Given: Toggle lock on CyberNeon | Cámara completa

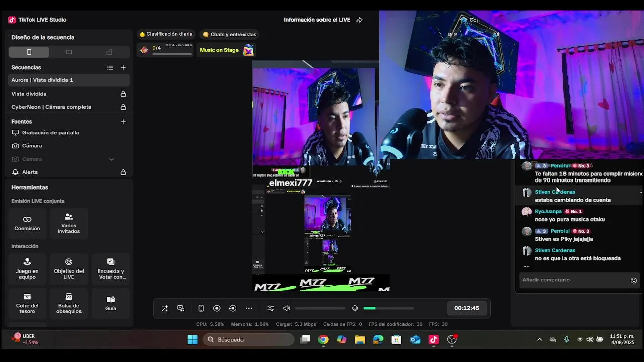Looking at the screenshot, I should (x=123, y=107).
